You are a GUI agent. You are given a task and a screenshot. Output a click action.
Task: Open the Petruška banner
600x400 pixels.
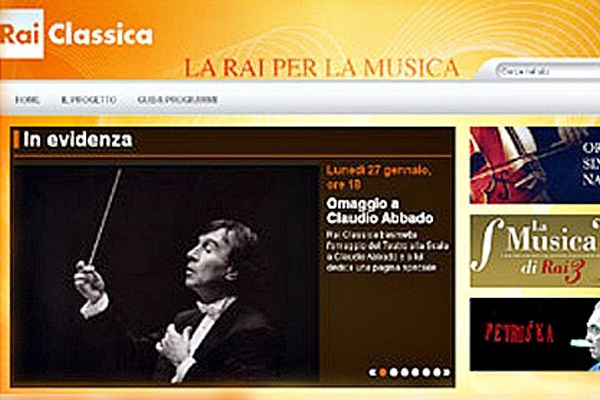point(535,334)
